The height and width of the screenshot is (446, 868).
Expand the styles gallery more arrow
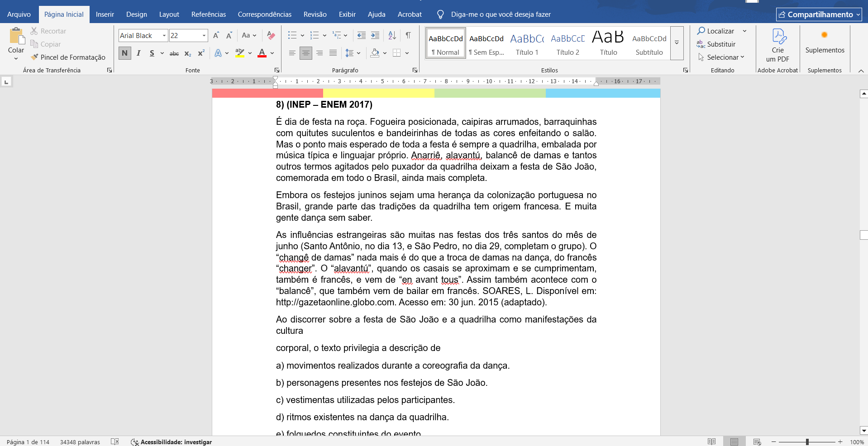(677, 43)
